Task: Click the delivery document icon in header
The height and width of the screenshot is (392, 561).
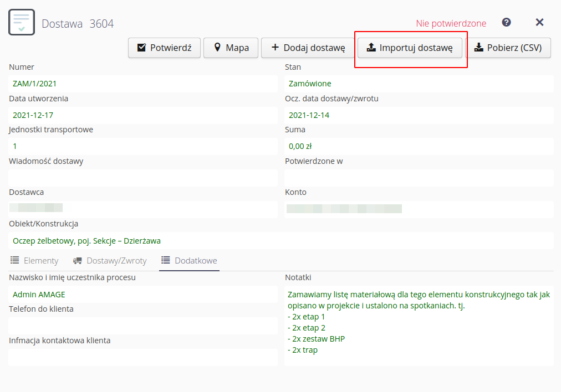Action: [x=22, y=22]
